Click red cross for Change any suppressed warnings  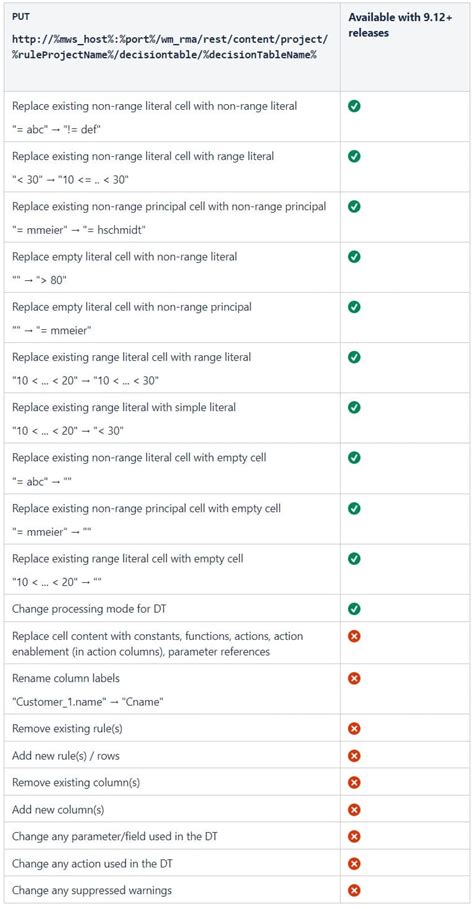354,890
